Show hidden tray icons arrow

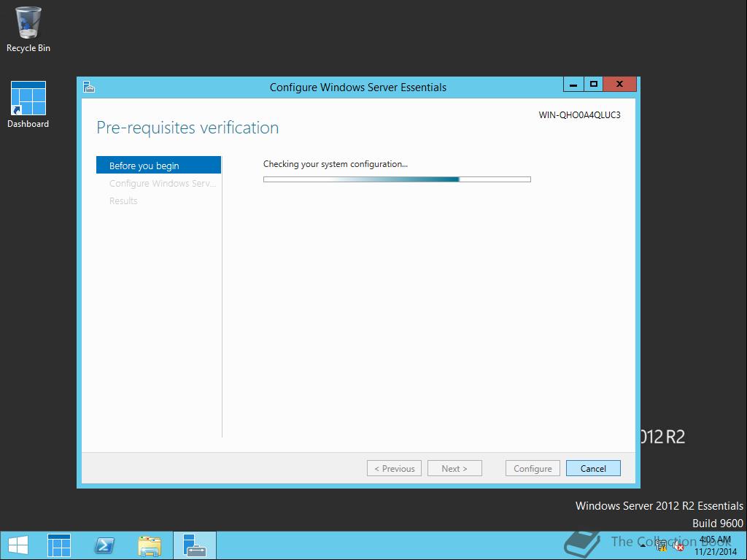(x=643, y=546)
